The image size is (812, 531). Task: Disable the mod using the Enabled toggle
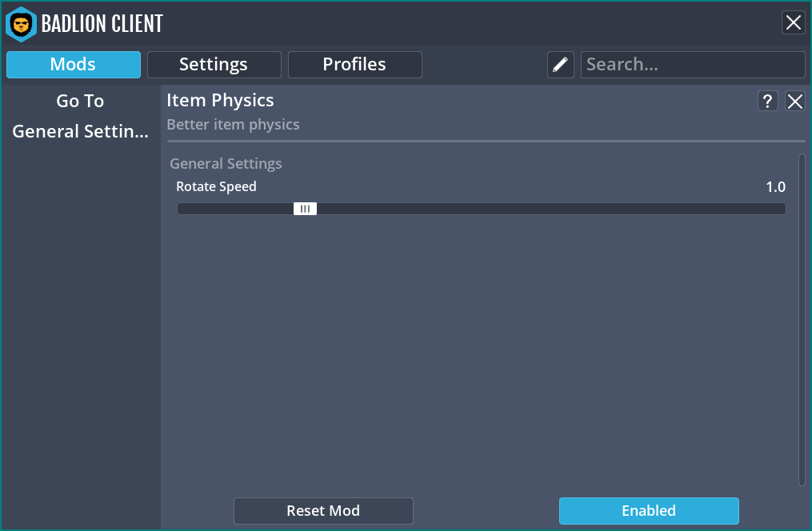[648, 511]
